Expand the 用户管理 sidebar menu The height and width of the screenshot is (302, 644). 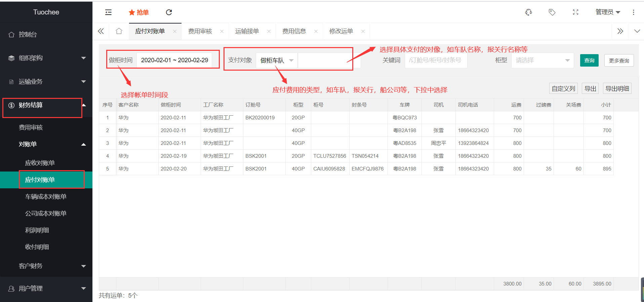[46, 289]
